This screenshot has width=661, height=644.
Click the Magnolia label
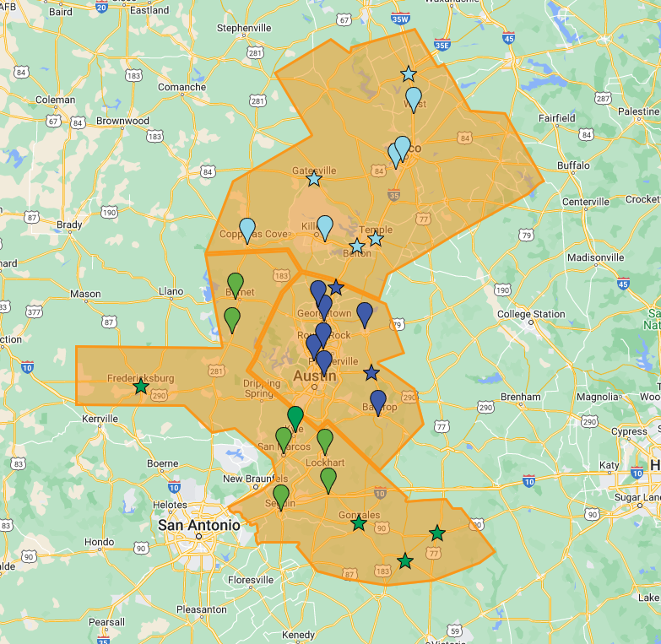pos(598,397)
